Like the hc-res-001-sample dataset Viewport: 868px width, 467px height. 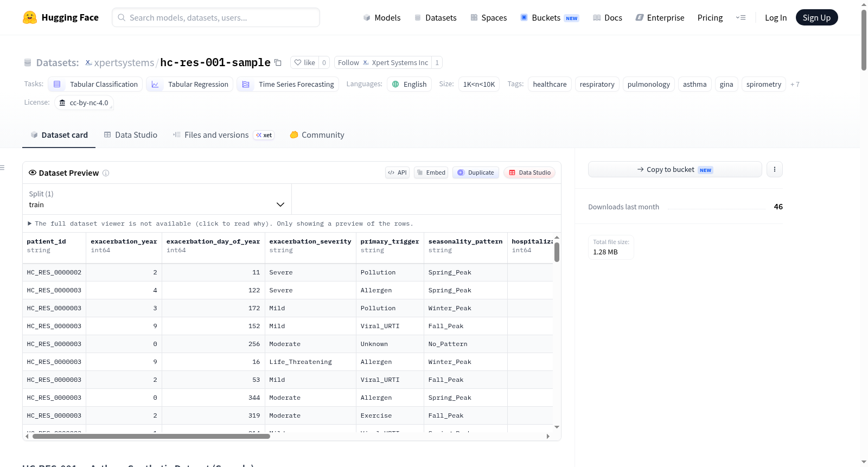[x=304, y=62]
